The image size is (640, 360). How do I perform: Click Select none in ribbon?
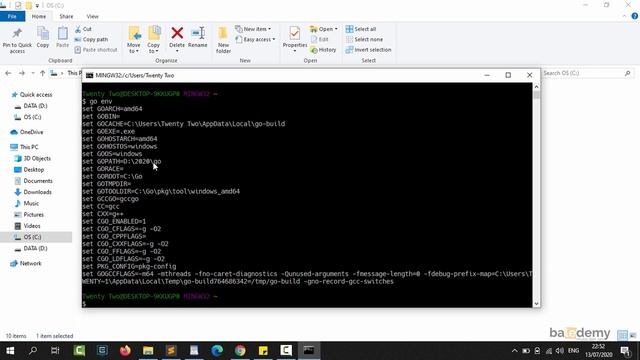364,40
